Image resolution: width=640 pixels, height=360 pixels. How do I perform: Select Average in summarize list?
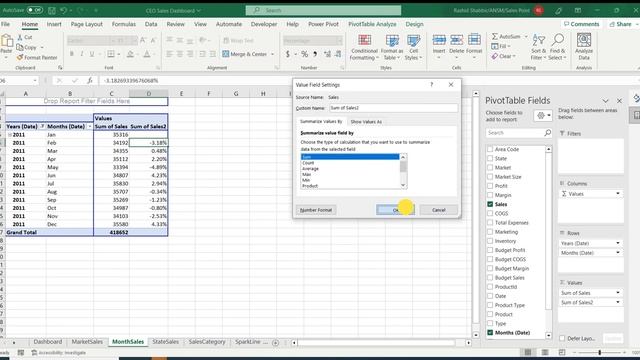point(311,169)
